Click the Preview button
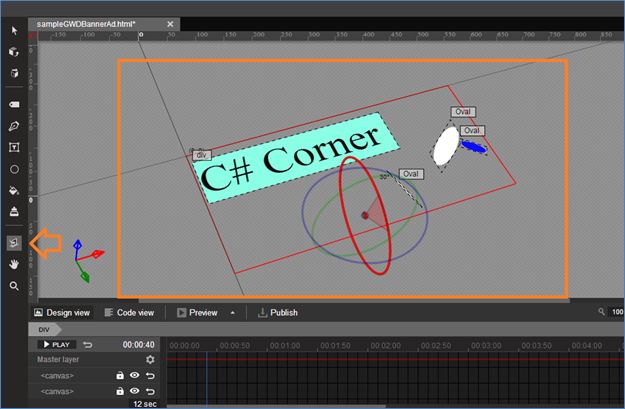Image resolution: width=625 pixels, height=409 pixels. pyautogui.click(x=197, y=313)
